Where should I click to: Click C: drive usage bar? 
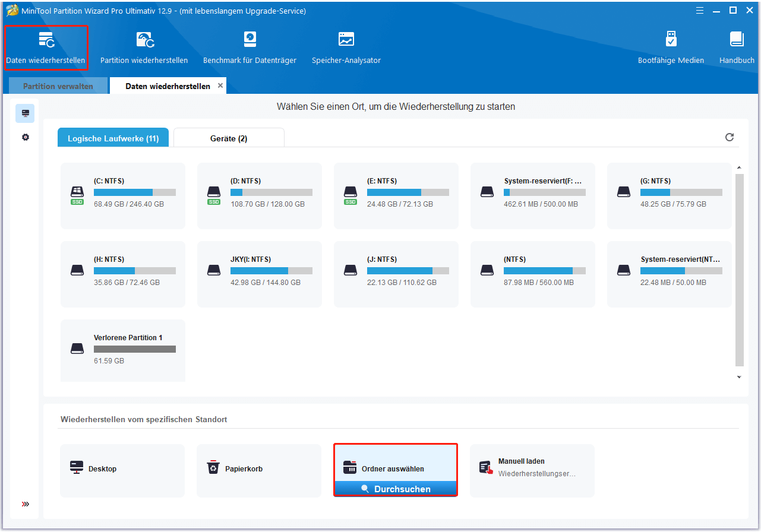[135, 192]
